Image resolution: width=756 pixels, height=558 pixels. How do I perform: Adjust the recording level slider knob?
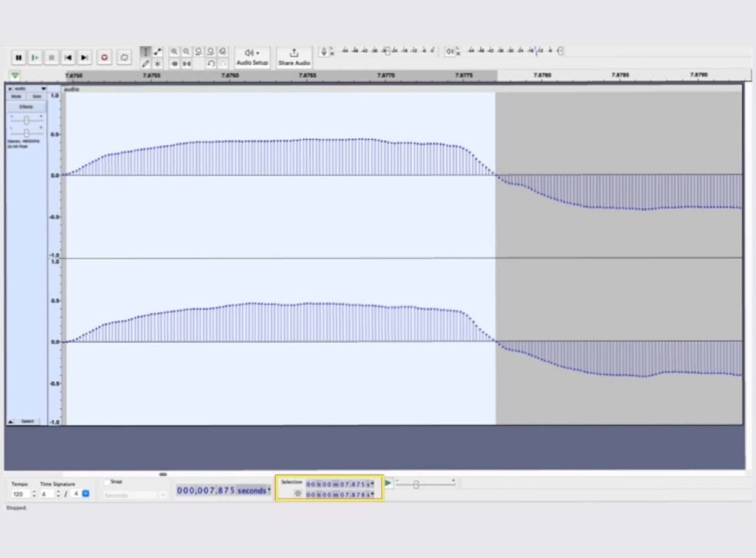386,51
